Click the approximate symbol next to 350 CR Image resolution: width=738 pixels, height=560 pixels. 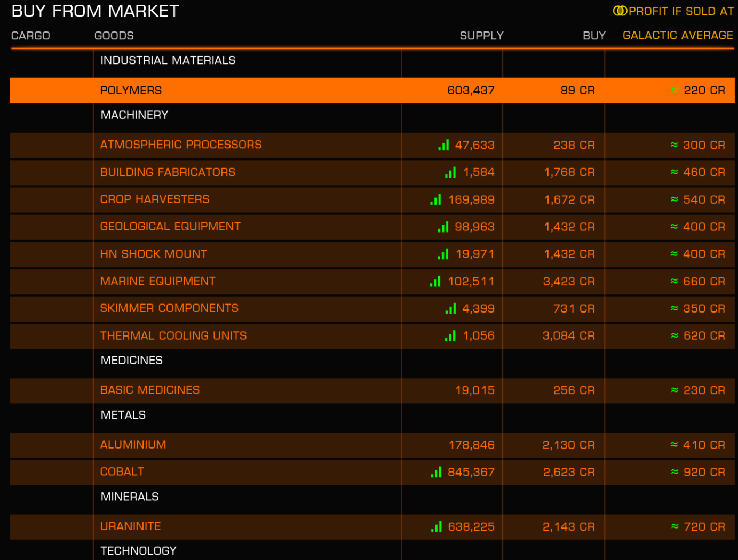(674, 308)
